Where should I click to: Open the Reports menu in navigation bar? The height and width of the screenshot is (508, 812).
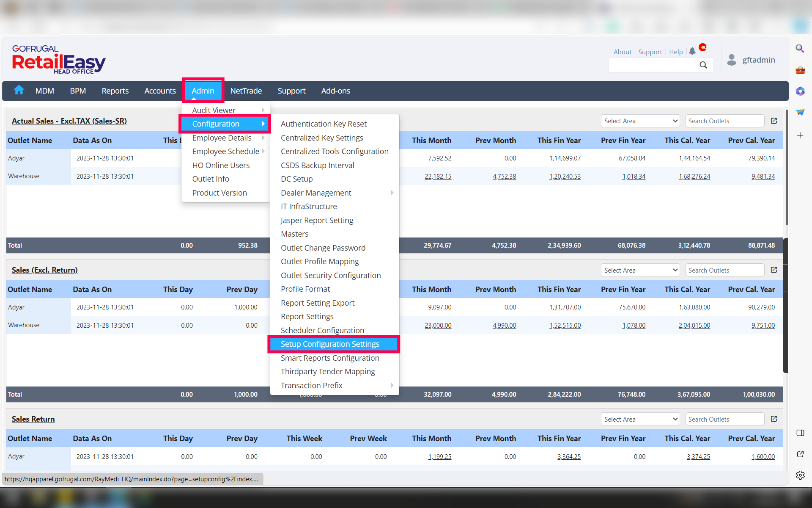(x=115, y=91)
